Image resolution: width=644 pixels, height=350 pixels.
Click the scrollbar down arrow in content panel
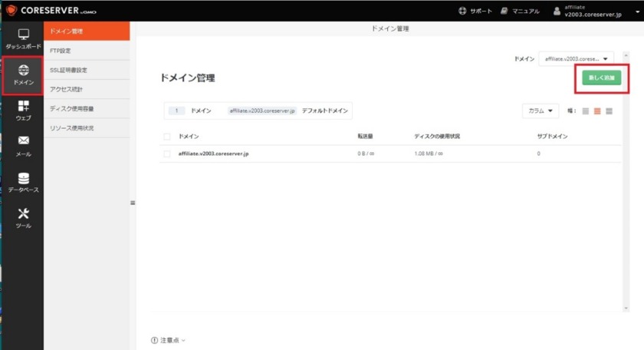click(x=626, y=308)
